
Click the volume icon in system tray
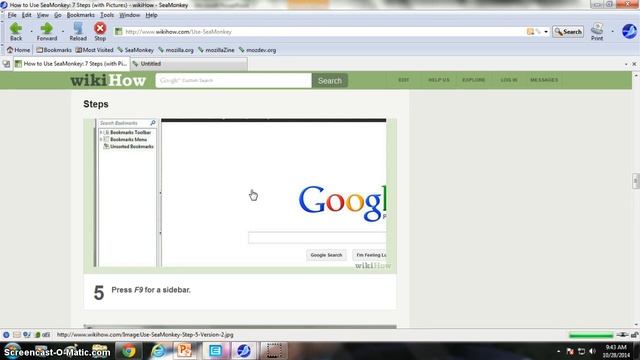(x=592, y=351)
